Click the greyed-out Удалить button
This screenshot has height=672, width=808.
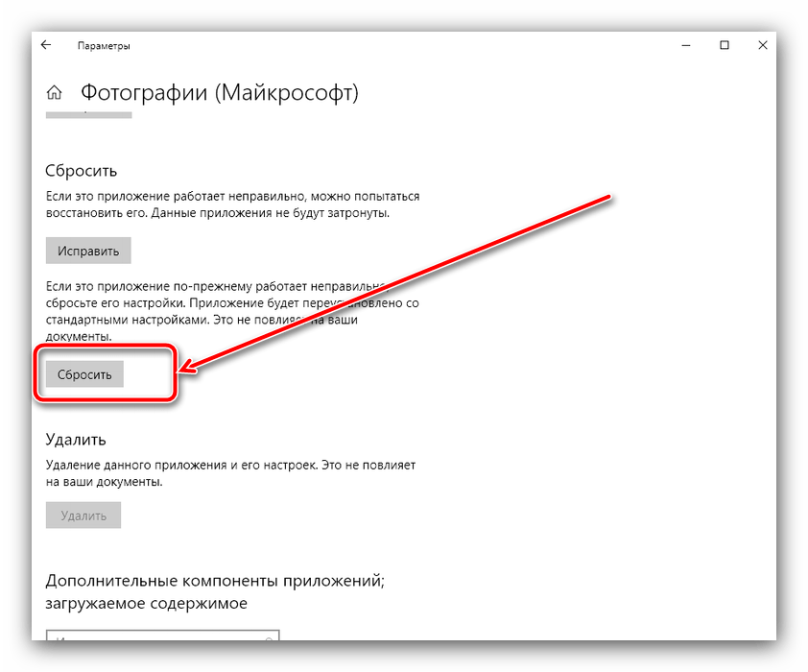click(x=83, y=516)
